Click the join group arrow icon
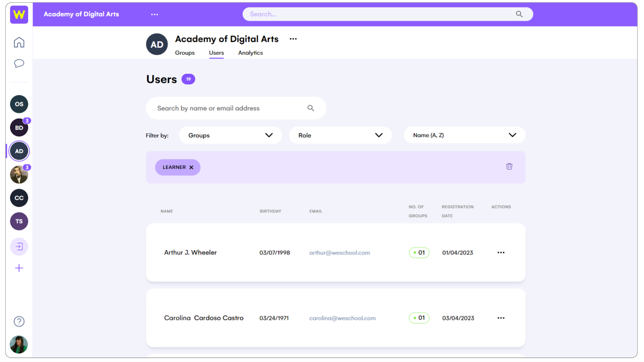Screen dimensions: 644x362 click(19, 247)
